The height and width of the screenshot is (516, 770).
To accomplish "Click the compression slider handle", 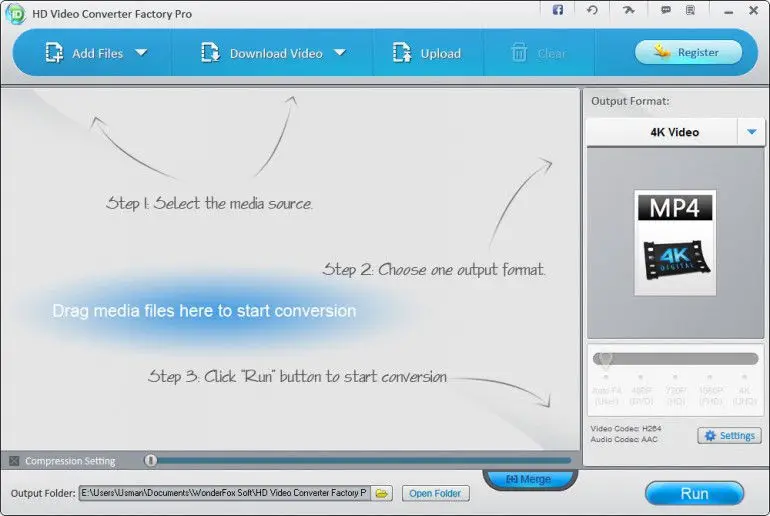I will pos(151,461).
